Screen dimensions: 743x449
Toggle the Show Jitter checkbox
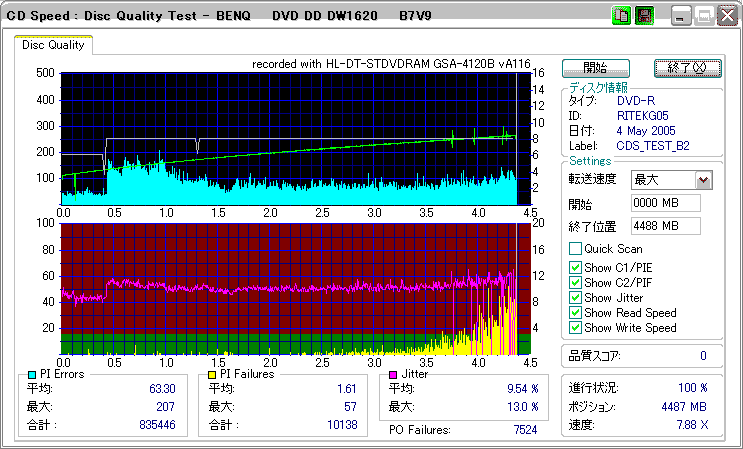coord(575,298)
